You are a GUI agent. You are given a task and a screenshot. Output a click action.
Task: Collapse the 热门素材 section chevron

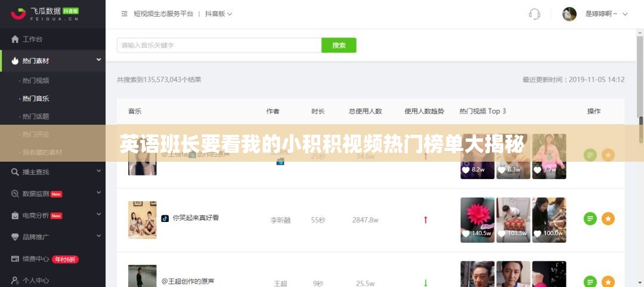coord(98,60)
